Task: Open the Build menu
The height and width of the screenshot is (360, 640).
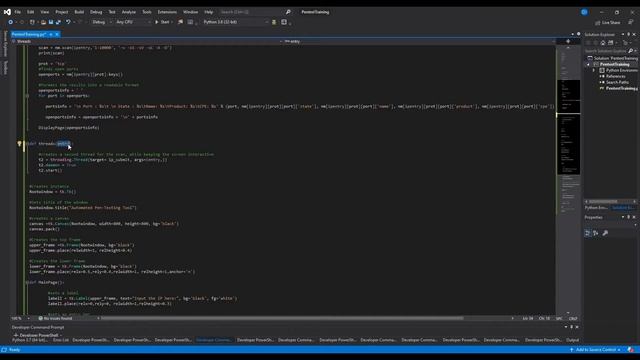Action: point(79,12)
